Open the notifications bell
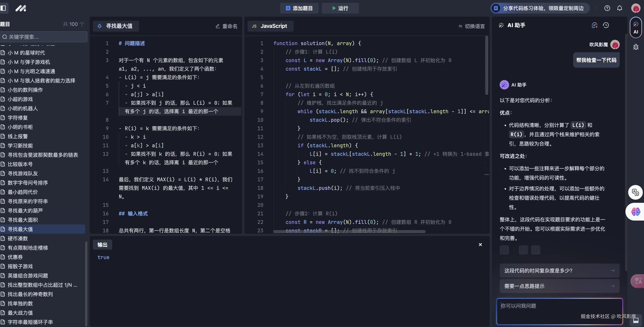Viewport: 644px width, 327px height. click(619, 8)
